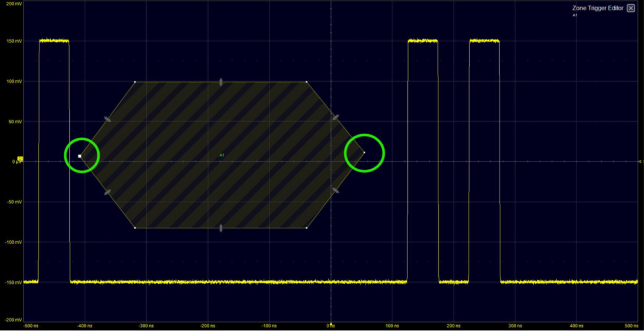644x331 pixels.
Task: Click the small A1 label under the editor title
Action: [x=575, y=15]
